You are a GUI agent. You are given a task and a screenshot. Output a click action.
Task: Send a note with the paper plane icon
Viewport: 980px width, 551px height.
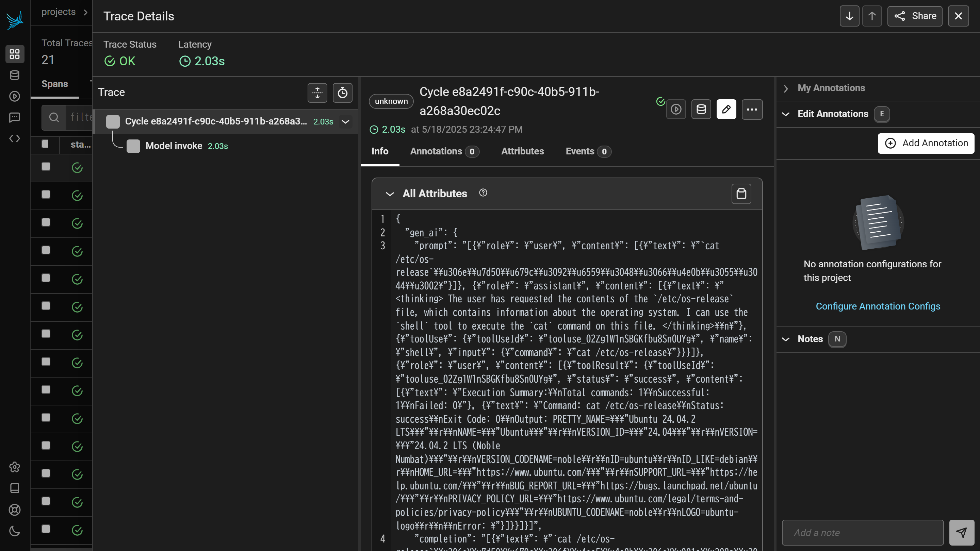[x=962, y=532]
